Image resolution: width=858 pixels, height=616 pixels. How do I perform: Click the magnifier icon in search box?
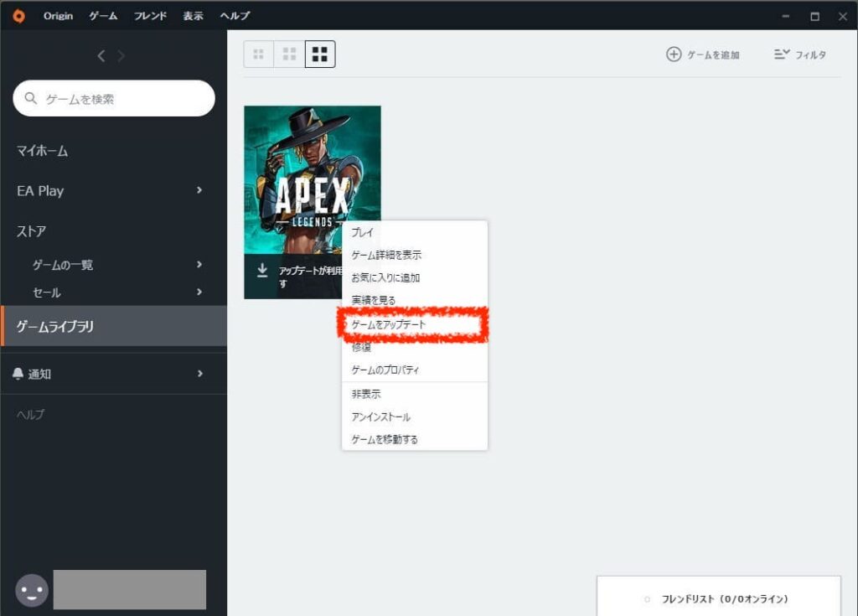coord(31,99)
